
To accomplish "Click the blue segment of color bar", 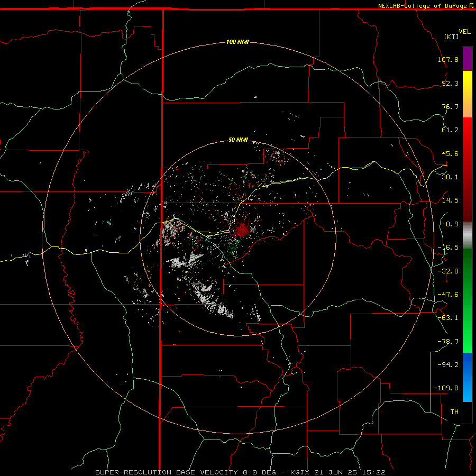I will click(467, 377).
